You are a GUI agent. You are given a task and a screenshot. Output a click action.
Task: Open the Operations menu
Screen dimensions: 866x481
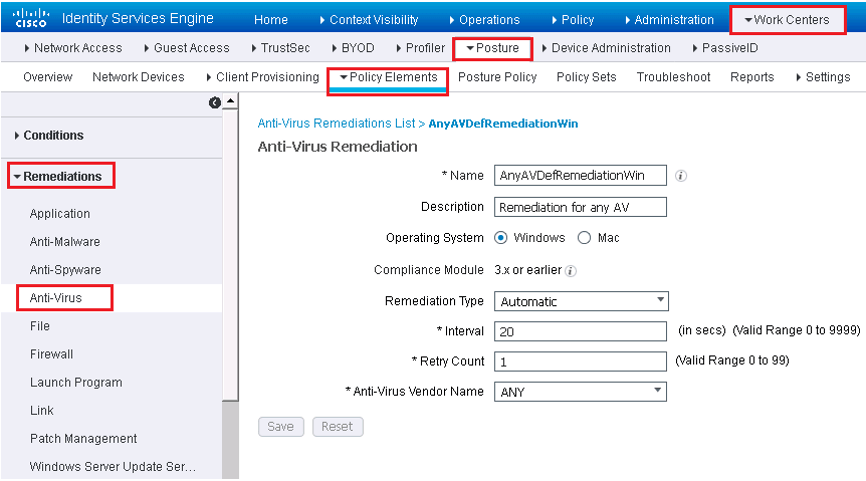pos(484,20)
